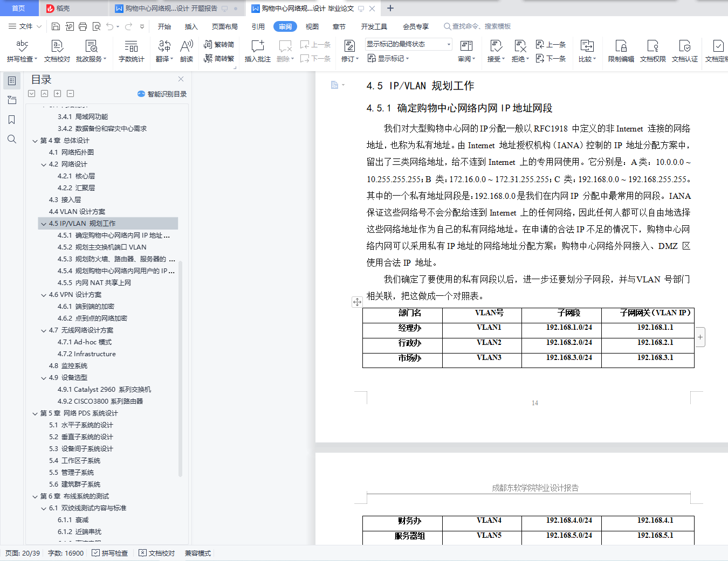Switch to the 开始 ribbon tab

click(164, 26)
